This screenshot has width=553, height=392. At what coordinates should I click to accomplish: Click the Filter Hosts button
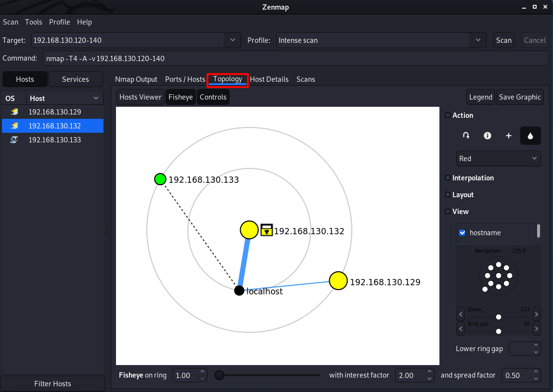click(52, 383)
